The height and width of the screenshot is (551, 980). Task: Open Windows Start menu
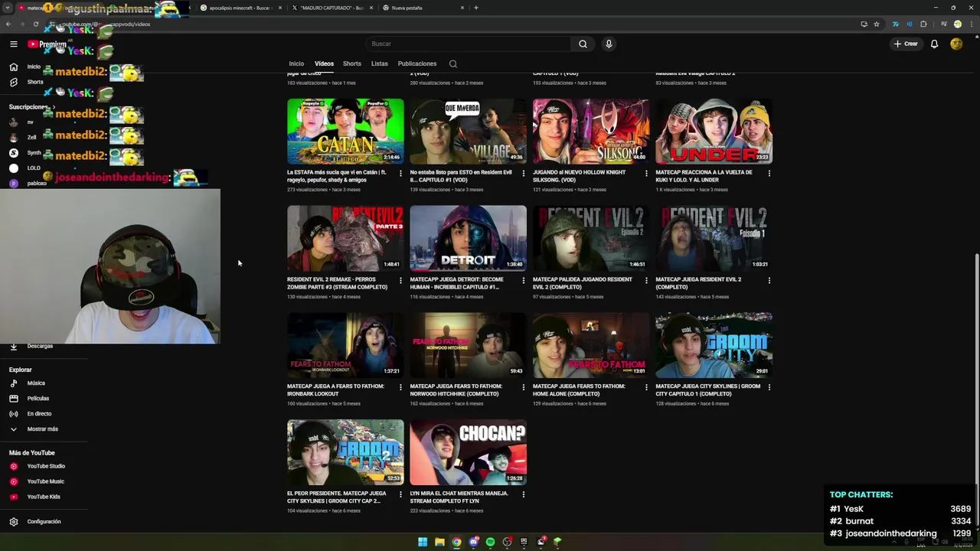tap(423, 542)
